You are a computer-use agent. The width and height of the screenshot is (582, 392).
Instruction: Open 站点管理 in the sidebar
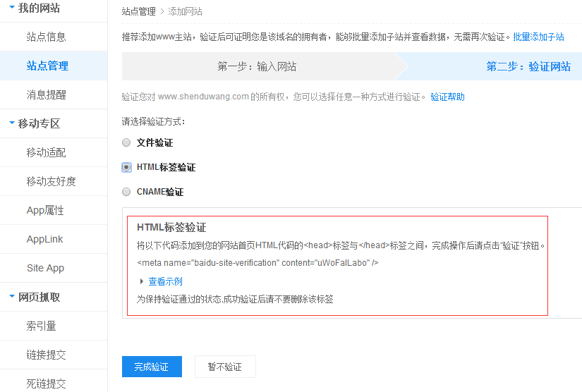(47, 66)
